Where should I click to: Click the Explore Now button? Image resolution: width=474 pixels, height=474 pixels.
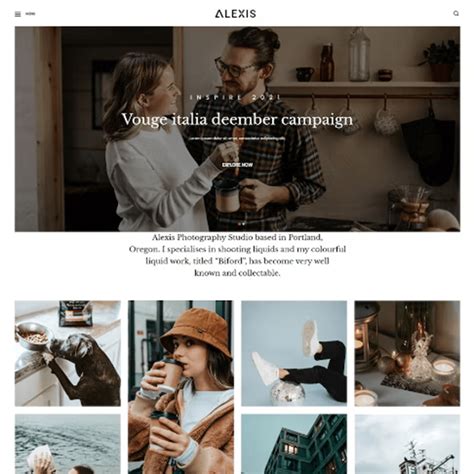coord(237,165)
